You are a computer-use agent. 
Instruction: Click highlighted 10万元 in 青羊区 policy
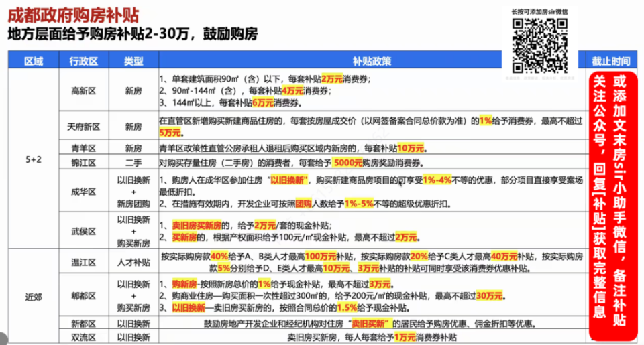pos(411,148)
